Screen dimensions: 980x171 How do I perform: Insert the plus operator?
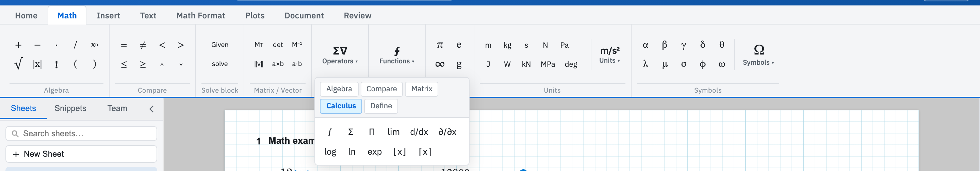(18, 45)
